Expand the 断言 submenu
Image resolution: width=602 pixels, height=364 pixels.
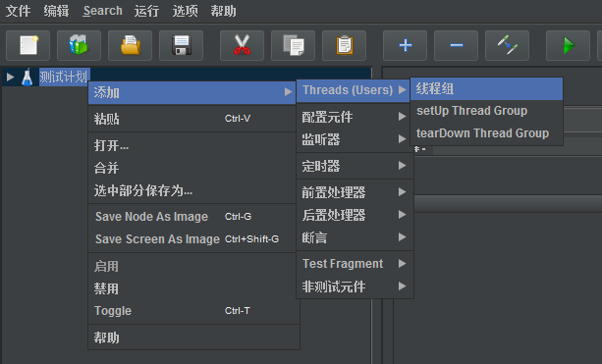[x=355, y=237]
